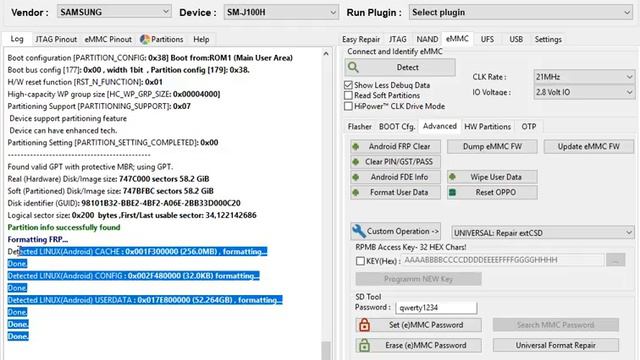Switch to the Flasher sub-tab

[x=360, y=127]
